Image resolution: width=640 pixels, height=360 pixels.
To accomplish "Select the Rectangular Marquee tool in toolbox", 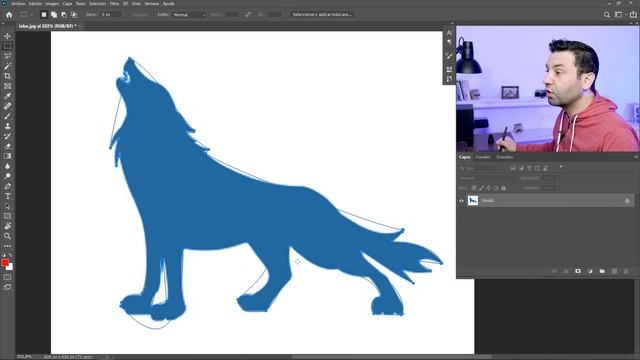I will (x=7, y=46).
